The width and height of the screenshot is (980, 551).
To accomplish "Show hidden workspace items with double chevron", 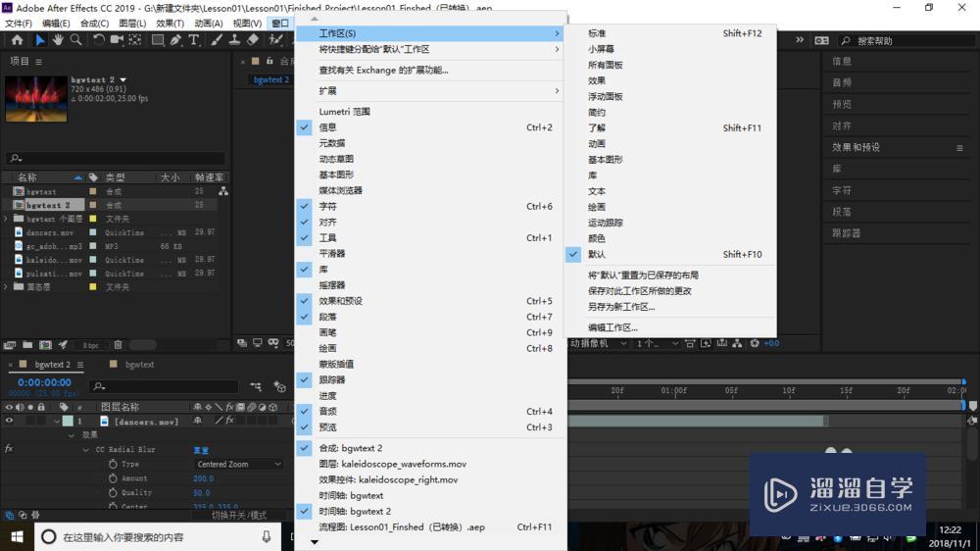I will pos(800,40).
